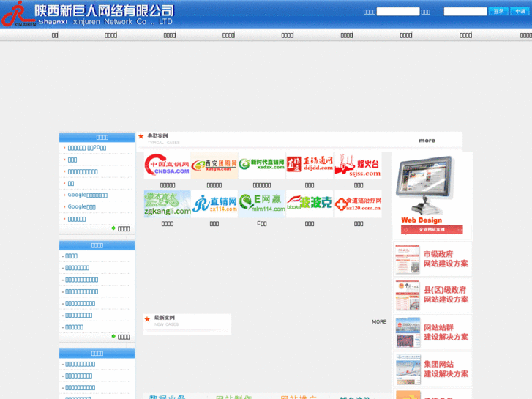Open the zx114.com case logo

(214, 204)
